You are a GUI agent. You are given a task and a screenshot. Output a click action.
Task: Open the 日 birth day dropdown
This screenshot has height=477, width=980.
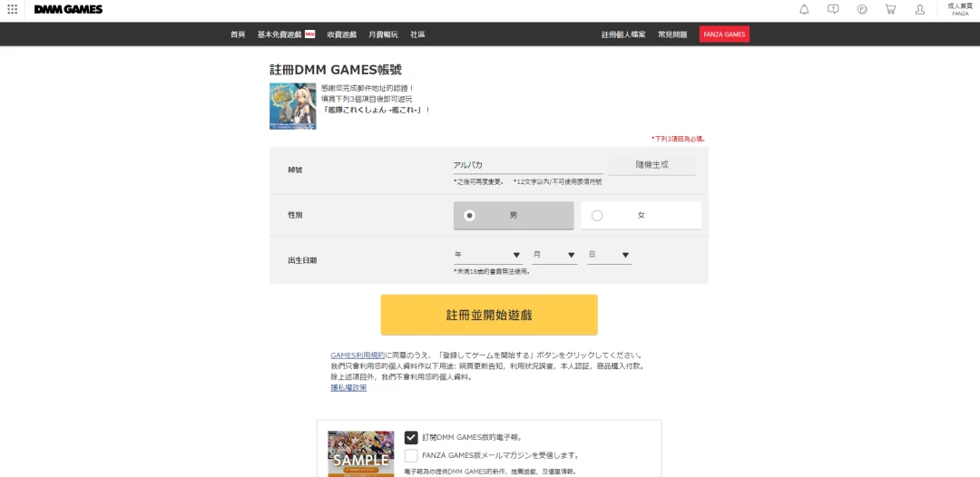click(609, 256)
